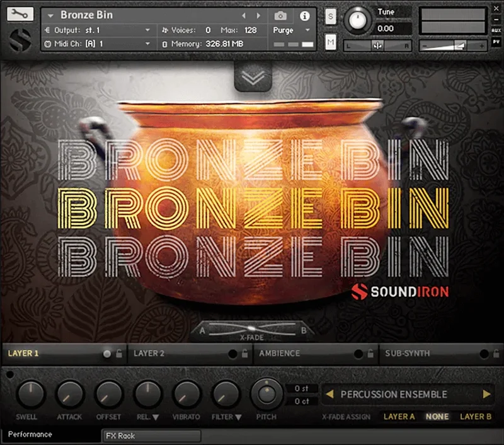Expand the Bronze Bin instrument name dropdown

[x=50, y=15]
